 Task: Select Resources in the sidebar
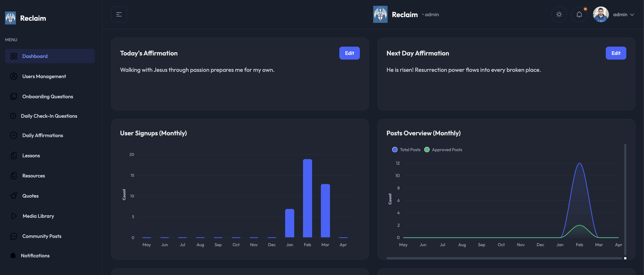[x=50, y=176]
